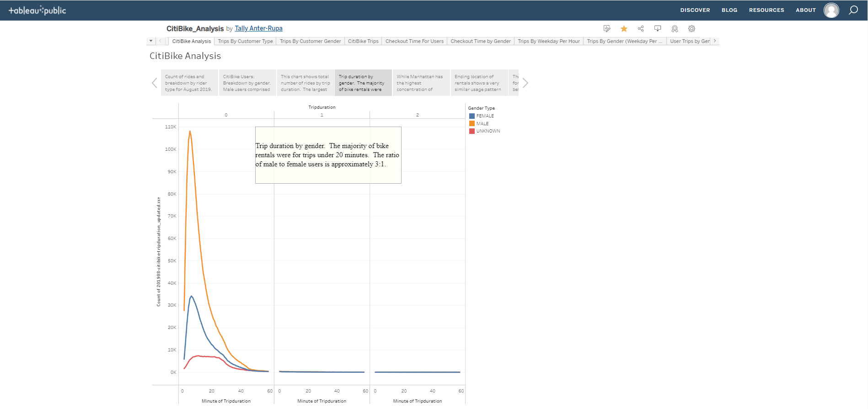This screenshot has height=409, width=868.
Task: Open Checkout Time For Users tab
Action: (x=414, y=41)
